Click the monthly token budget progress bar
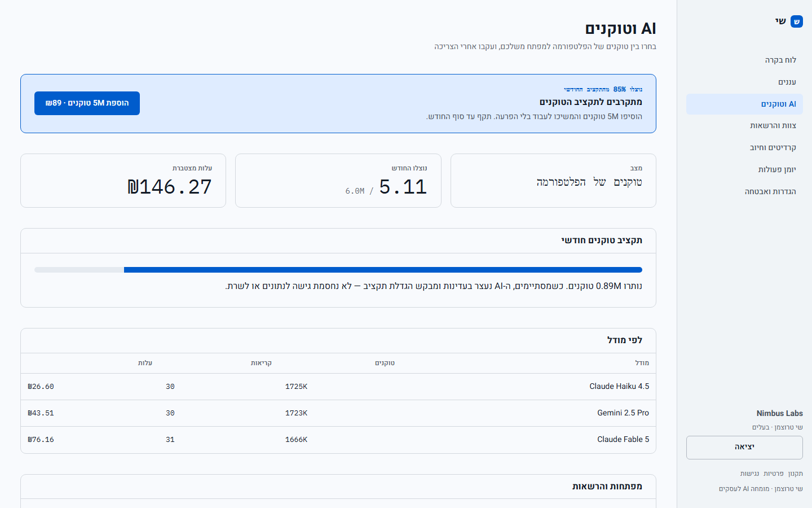 [x=338, y=270]
